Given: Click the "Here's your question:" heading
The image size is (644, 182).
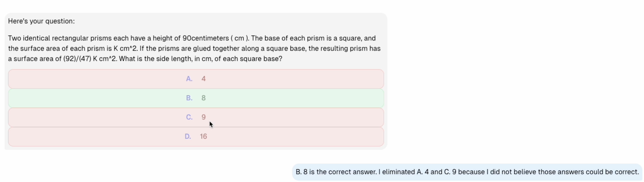Looking at the screenshot, I should coord(41,21).
